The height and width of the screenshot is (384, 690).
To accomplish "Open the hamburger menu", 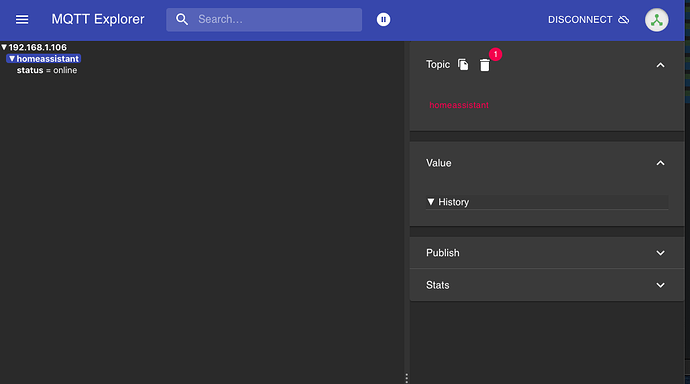I will [x=22, y=19].
